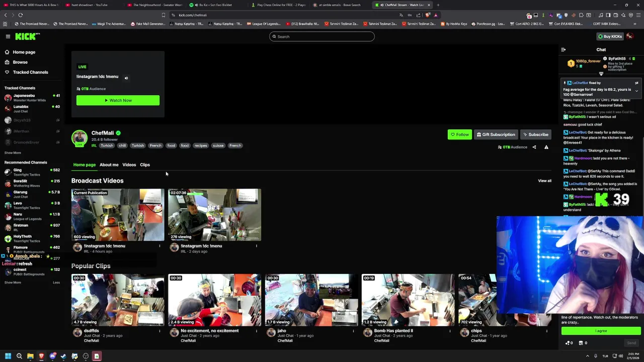Click the Watch Now button
644x362 pixels.
tap(118, 101)
